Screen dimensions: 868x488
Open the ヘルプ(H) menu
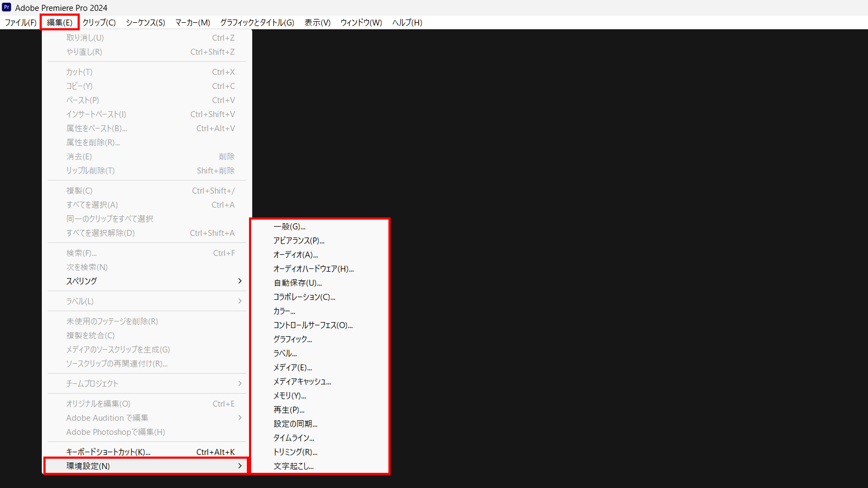(407, 22)
